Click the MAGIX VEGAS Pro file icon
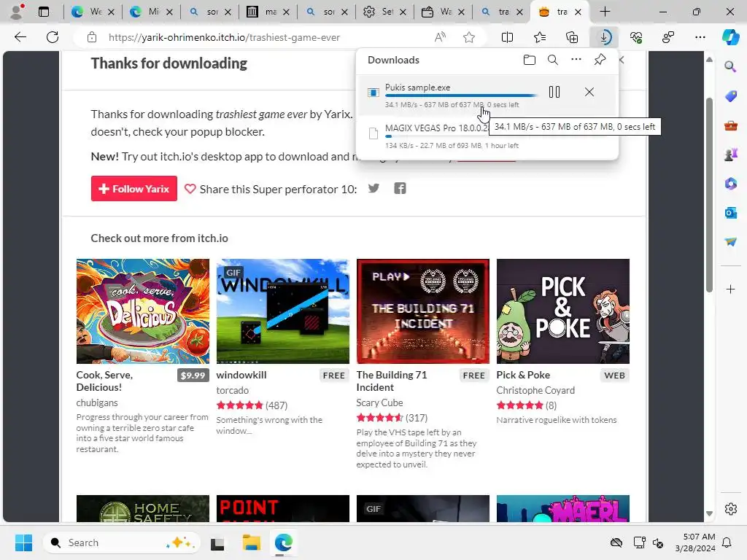This screenshot has height=560, width=747. click(373, 133)
